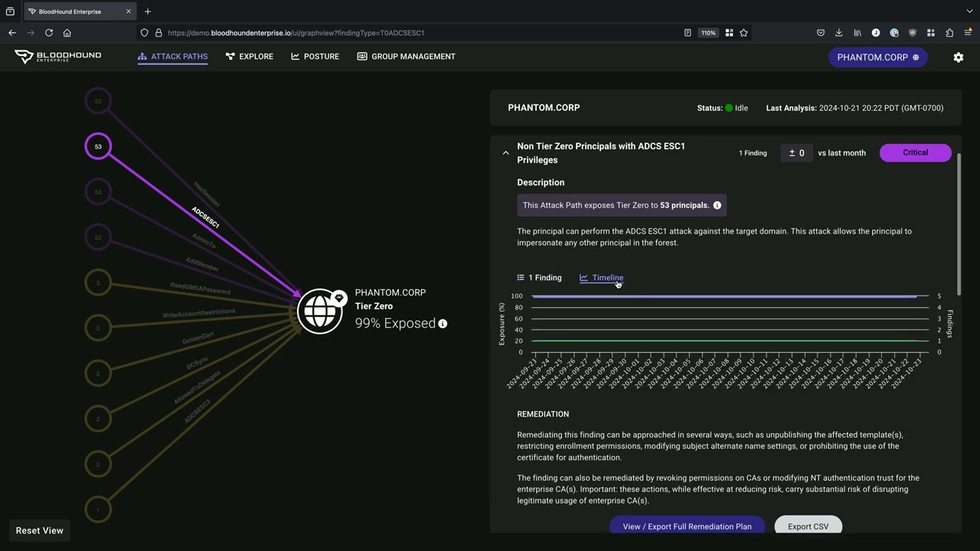Click the page-actions grid icon beside zoom

click(x=729, y=33)
